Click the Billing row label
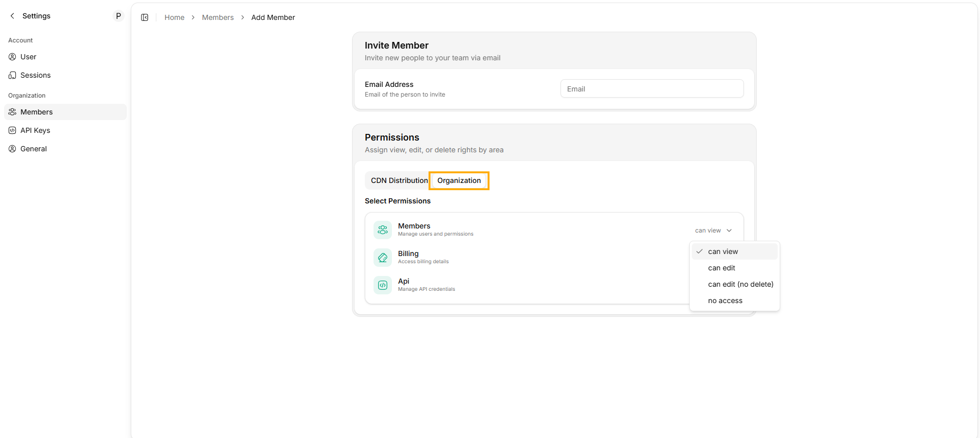 (x=408, y=253)
